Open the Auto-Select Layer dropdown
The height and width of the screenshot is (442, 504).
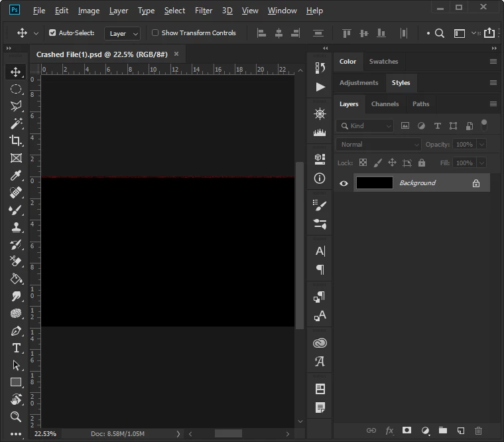(x=122, y=33)
